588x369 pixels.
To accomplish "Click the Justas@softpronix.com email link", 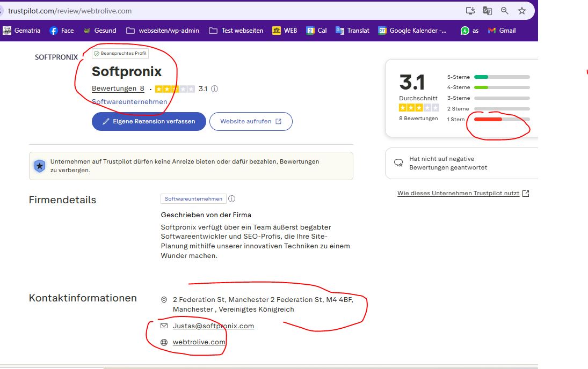I will click(213, 326).
